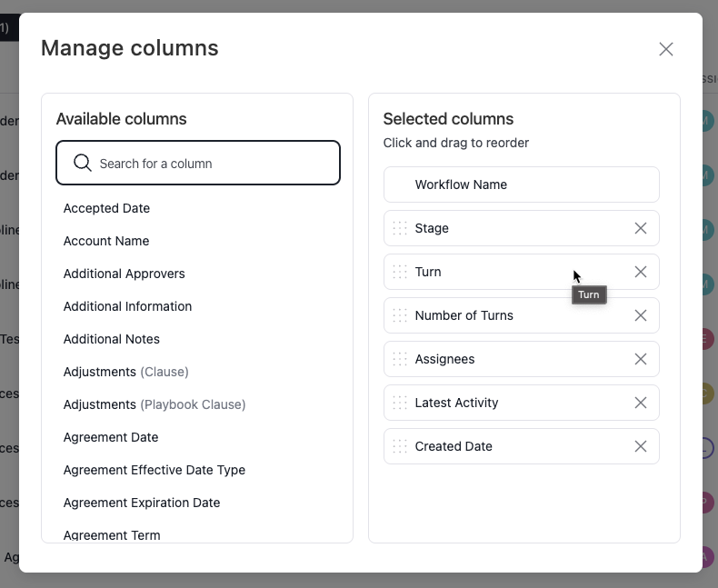The image size is (718, 588).
Task: Pick Agreement Effective Date Type column
Action: 155,470
